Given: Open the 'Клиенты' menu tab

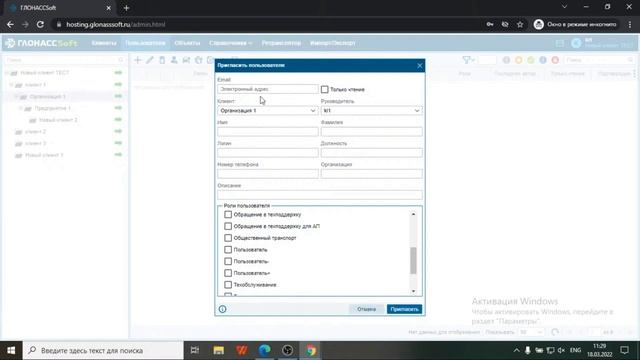Looking at the screenshot, I should (104, 43).
